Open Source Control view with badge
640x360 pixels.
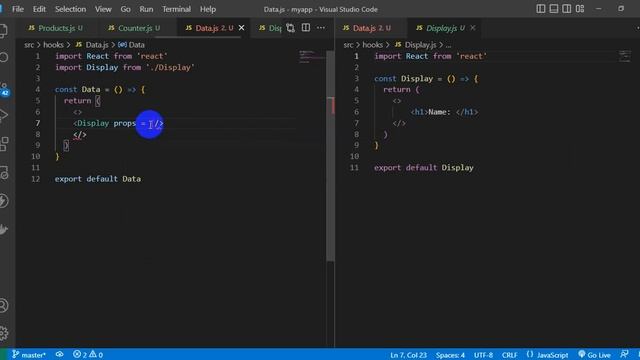click(x=4, y=89)
